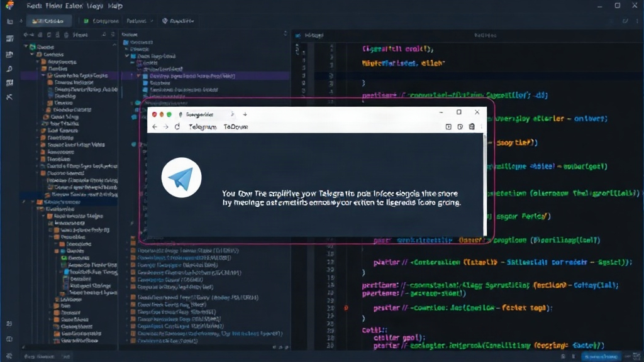644x362 pixels.
Task: Collapse the left panel using its up chevron
Action: [114, 45]
